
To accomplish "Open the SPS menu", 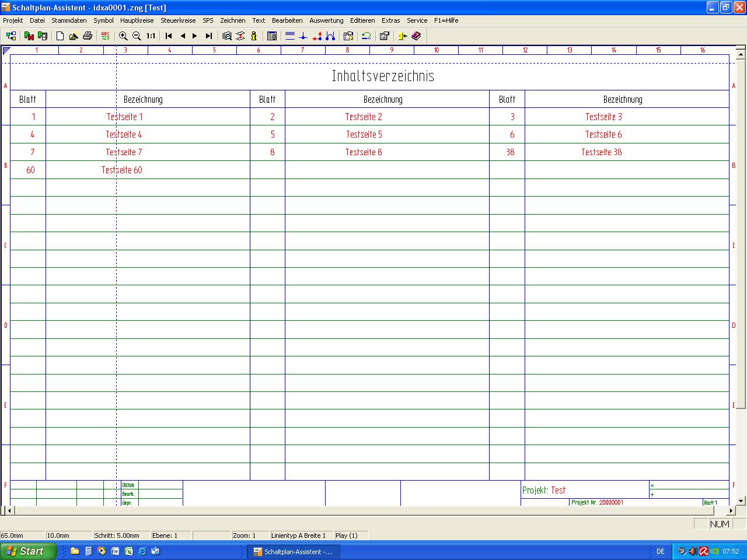I will coord(208,20).
